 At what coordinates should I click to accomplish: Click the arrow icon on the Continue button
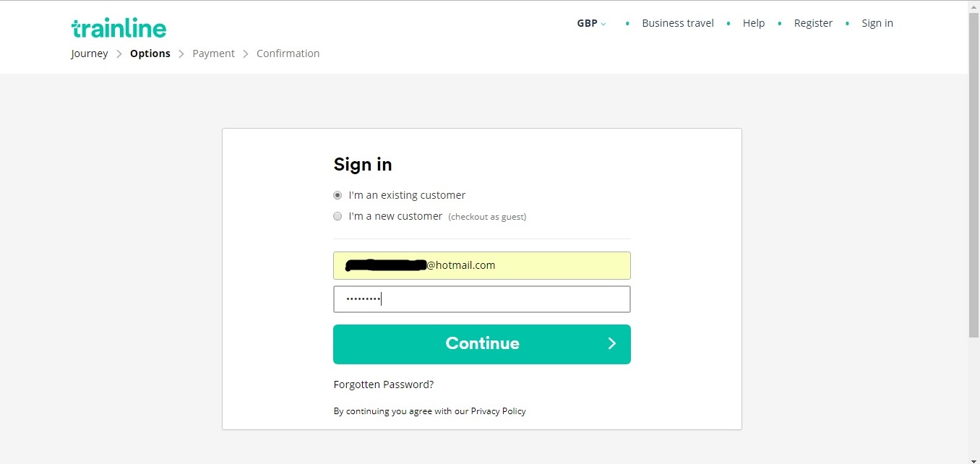click(611, 343)
